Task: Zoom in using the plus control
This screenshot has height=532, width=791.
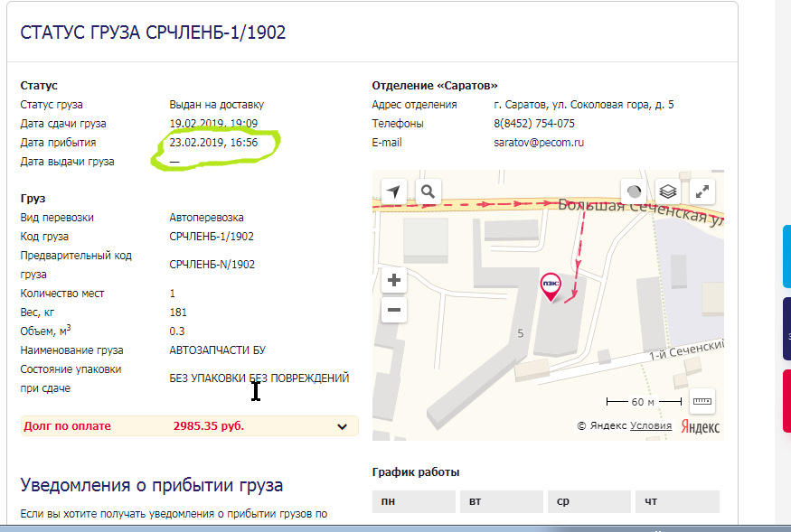Action: click(393, 281)
